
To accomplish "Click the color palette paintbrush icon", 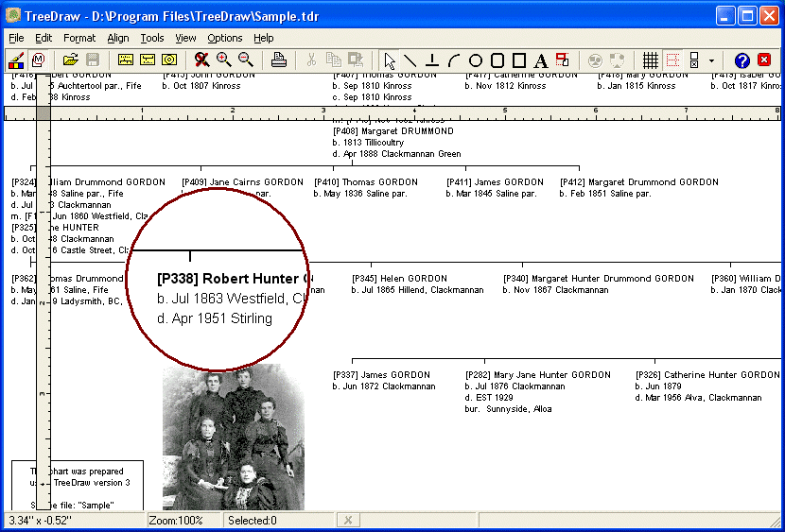I will [16, 60].
